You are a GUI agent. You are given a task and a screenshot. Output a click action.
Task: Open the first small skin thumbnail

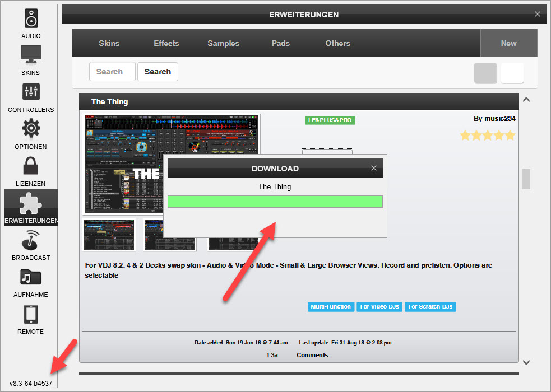pyautogui.click(x=109, y=235)
